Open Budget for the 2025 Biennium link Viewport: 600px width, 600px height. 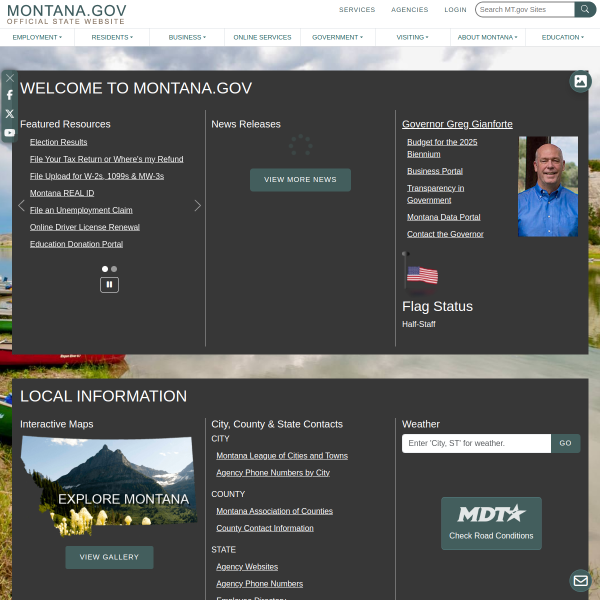(442, 148)
